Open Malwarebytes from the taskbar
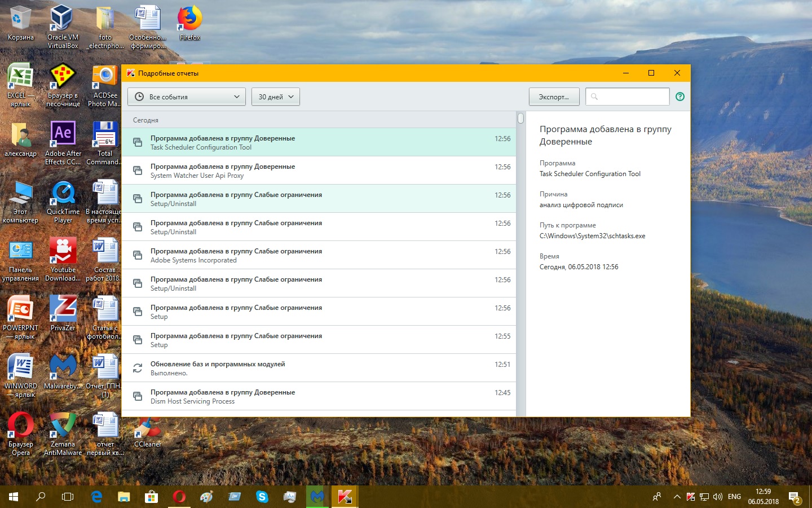The height and width of the screenshot is (508, 812). [x=317, y=497]
